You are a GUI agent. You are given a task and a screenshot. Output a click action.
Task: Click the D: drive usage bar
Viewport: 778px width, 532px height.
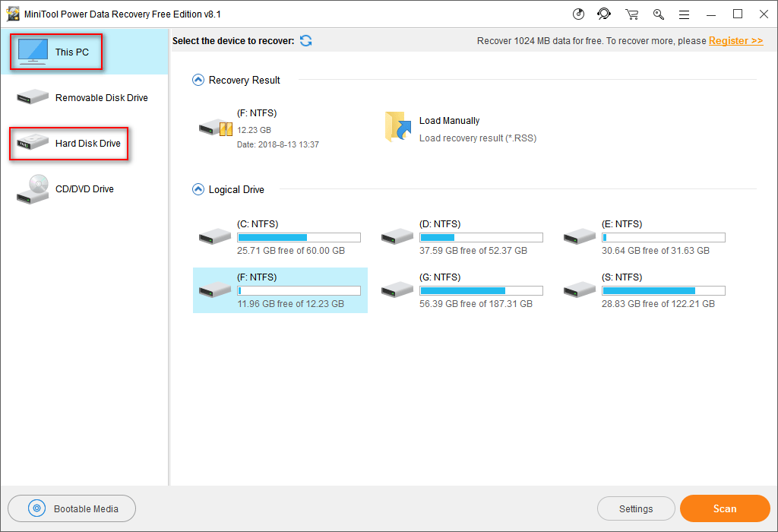tap(481, 238)
